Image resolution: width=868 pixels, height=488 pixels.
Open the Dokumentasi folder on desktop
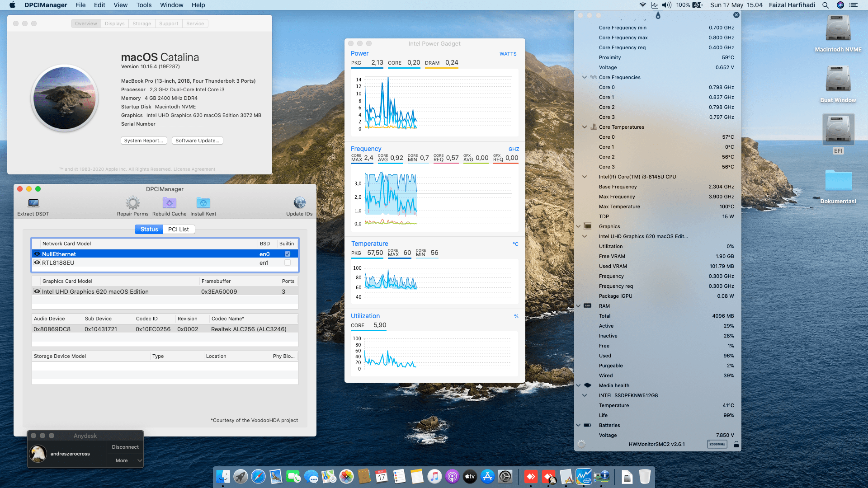point(838,181)
